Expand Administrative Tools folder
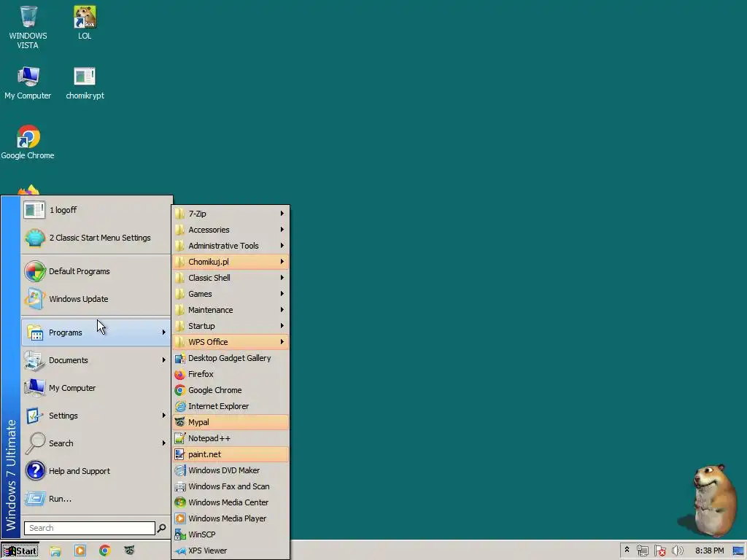Viewport: 747px width, 560px height. coord(231,246)
